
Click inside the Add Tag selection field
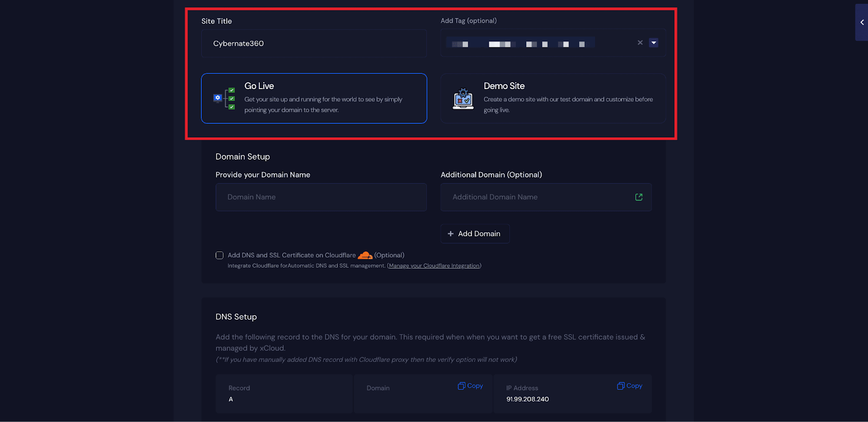point(537,43)
